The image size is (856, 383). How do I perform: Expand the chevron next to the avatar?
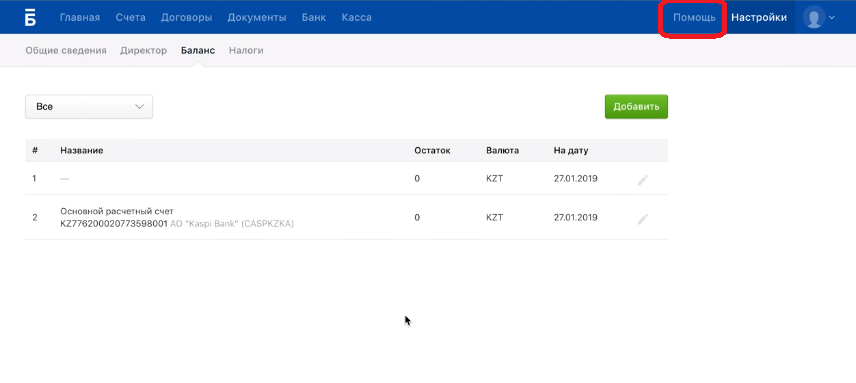coord(831,17)
